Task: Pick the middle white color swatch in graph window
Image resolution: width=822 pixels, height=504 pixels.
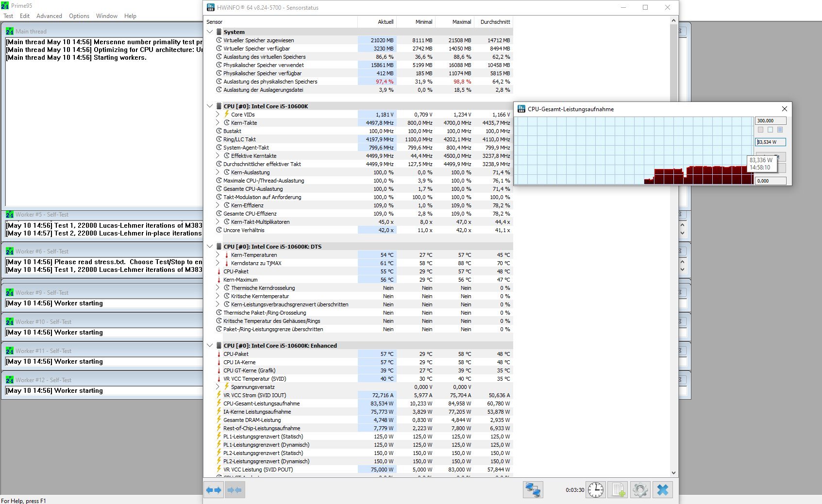Action: pyautogui.click(x=770, y=130)
